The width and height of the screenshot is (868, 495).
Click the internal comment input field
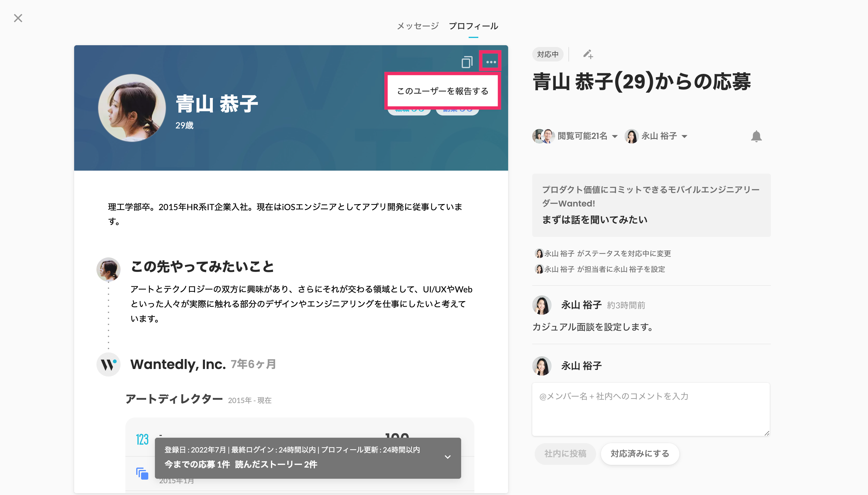(x=651, y=409)
